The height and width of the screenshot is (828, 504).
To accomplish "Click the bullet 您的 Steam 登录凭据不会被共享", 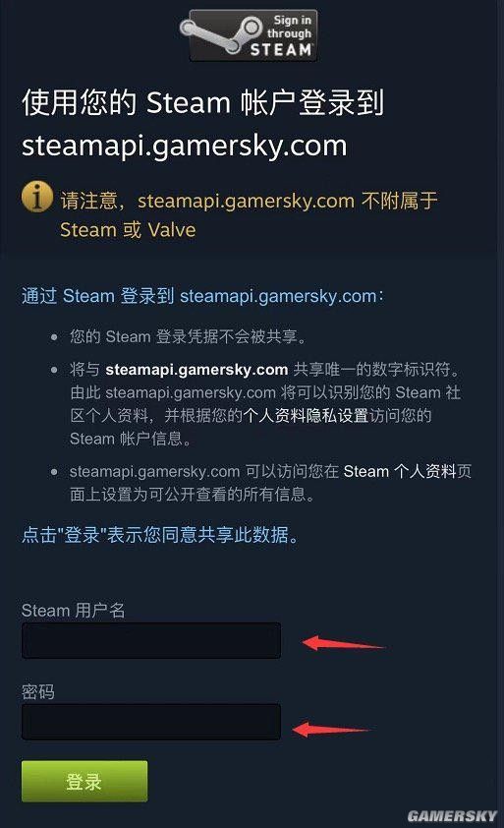I will [x=188, y=336].
